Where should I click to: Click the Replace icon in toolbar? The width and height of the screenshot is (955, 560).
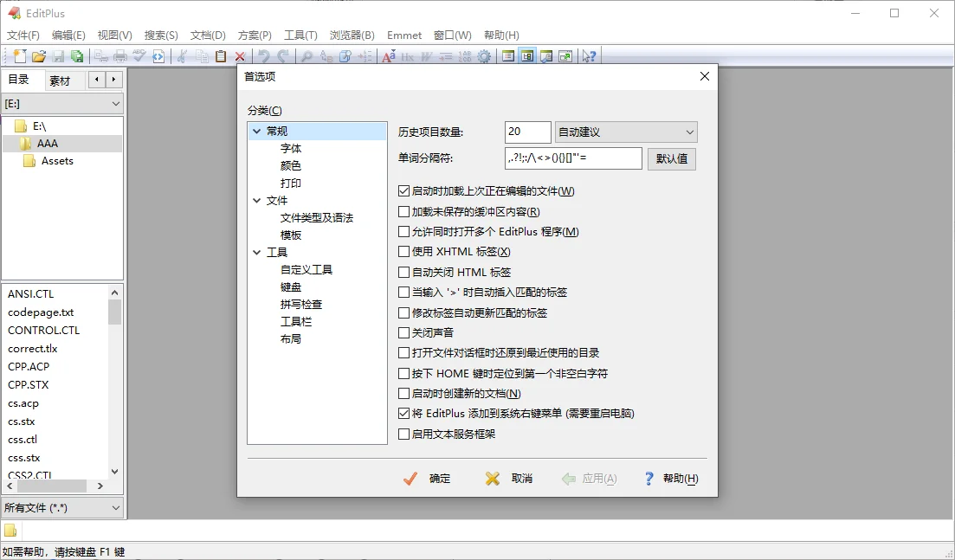(x=326, y=56)
